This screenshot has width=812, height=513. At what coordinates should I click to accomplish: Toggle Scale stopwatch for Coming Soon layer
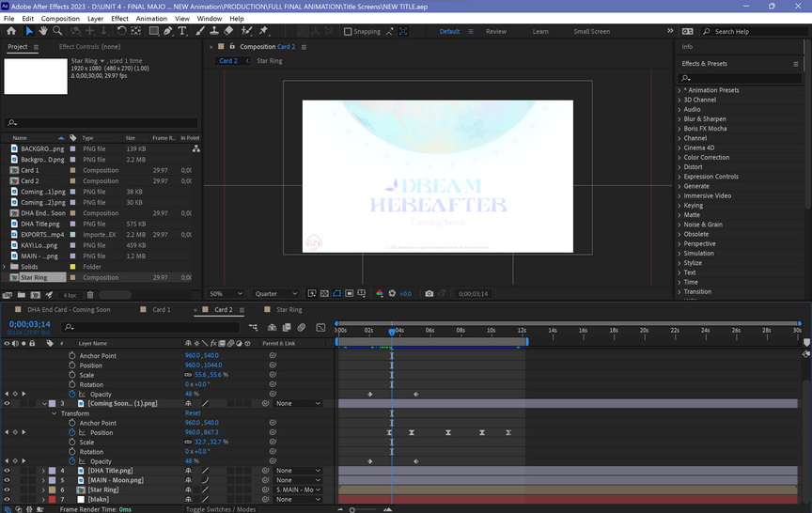pyautogui.click(x=72, y=443)
